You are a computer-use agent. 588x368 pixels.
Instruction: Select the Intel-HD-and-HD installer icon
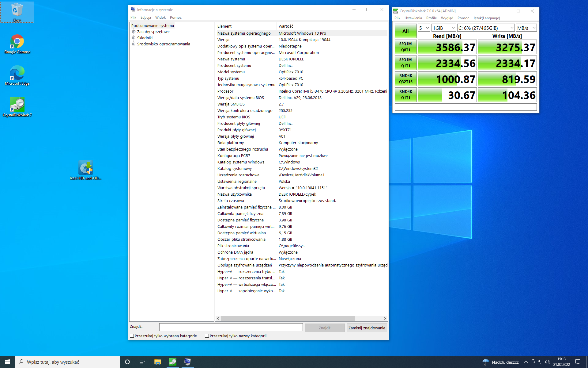pos(85,170)
